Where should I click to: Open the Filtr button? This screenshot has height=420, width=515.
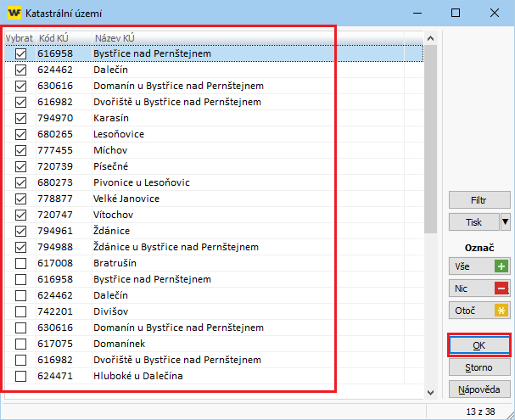pos(479,200)
